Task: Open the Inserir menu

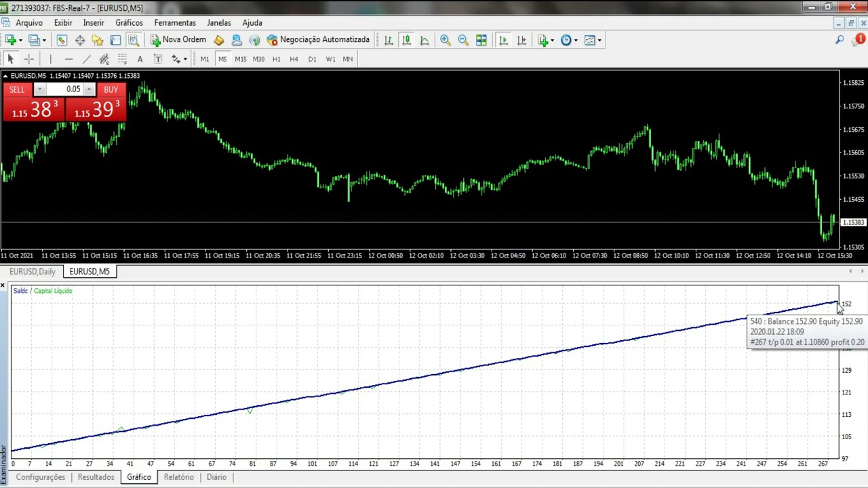Action: coord(94,22)
